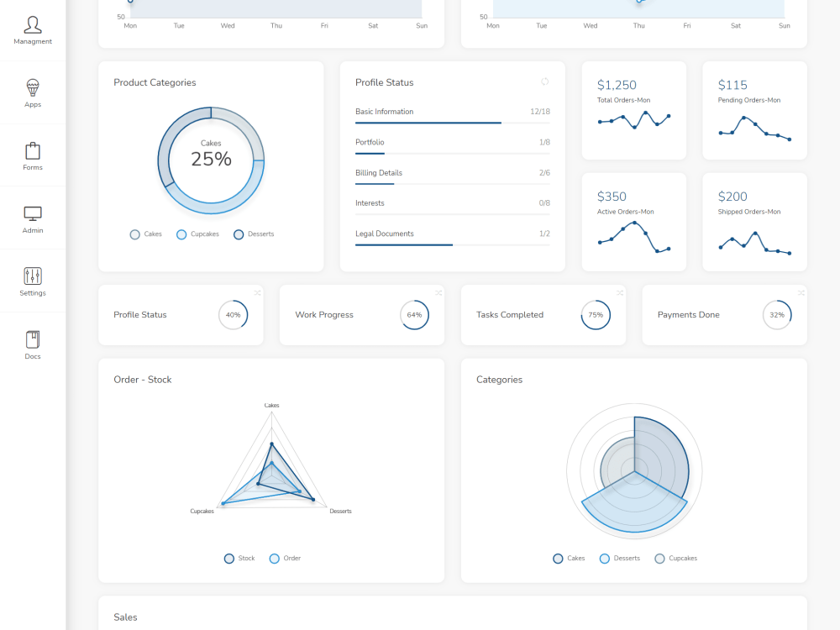The image size is (840, 630).
Task: Click the 'Tasks Completed' label
Action: tap(510, 315)
